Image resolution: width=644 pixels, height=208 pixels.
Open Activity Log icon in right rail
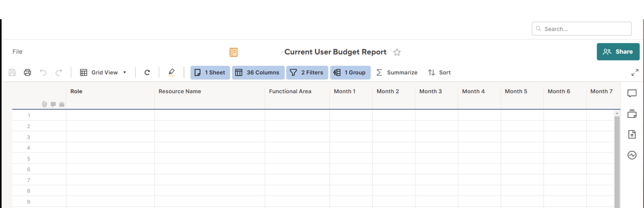click(632, 155)
